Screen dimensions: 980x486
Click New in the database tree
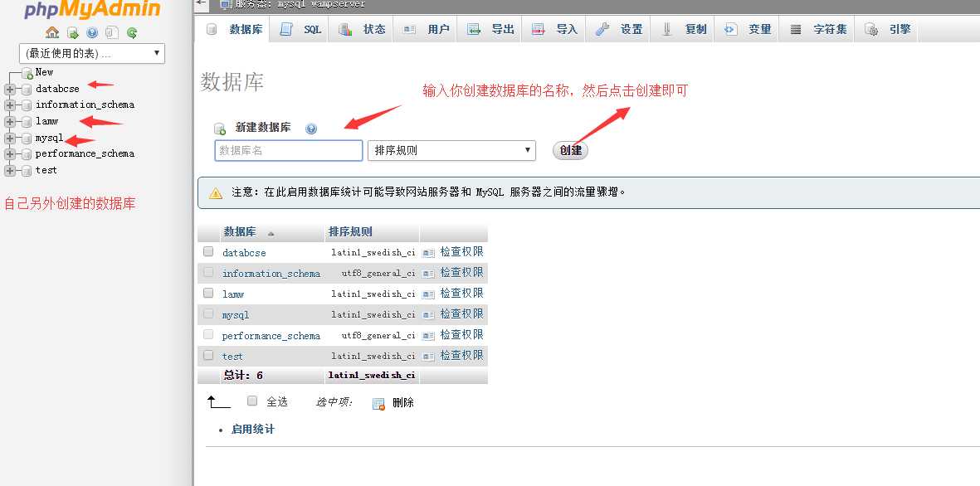pos(44,72)
